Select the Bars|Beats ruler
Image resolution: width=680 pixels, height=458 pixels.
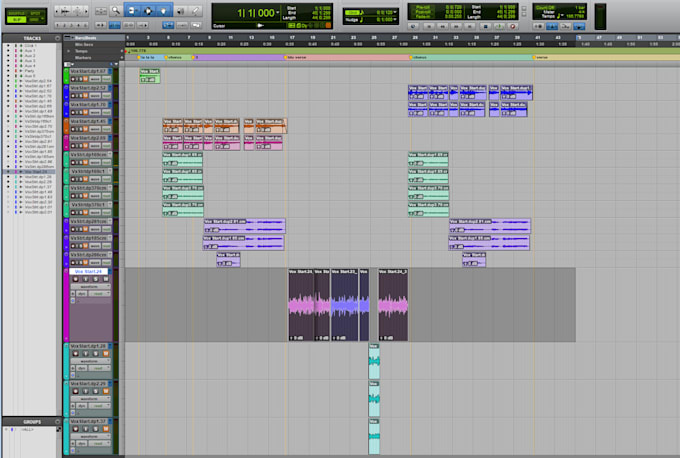click(85, 38)
